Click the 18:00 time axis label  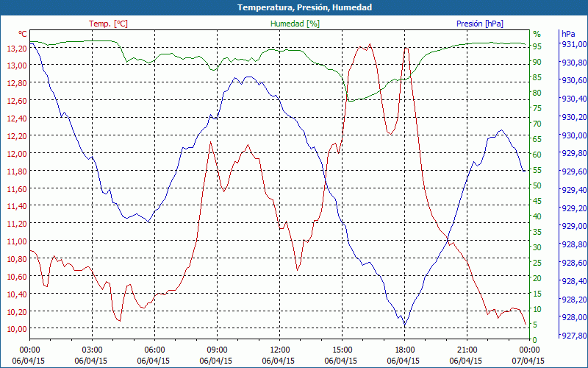click(405, 350)
